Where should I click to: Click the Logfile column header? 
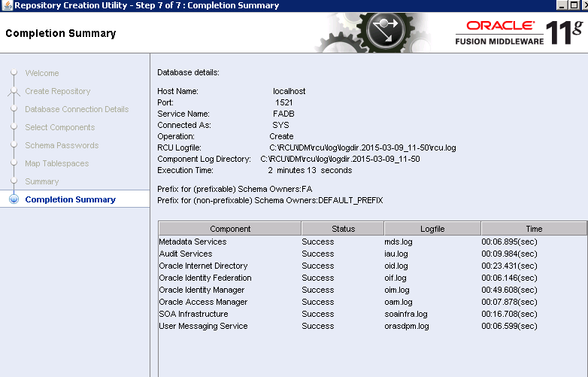point(432,229)
